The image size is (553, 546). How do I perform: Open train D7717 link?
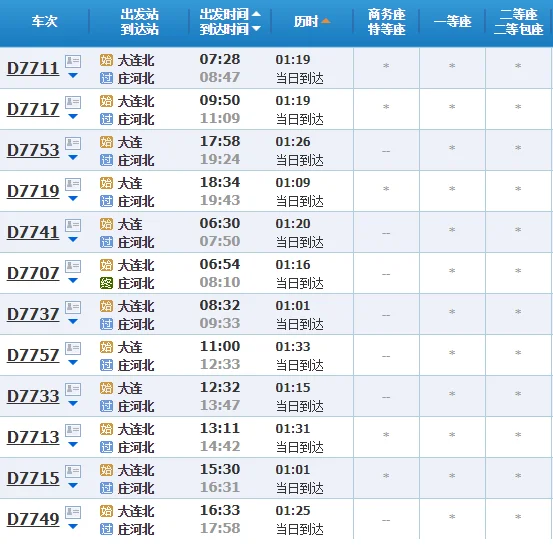(33, 109)
